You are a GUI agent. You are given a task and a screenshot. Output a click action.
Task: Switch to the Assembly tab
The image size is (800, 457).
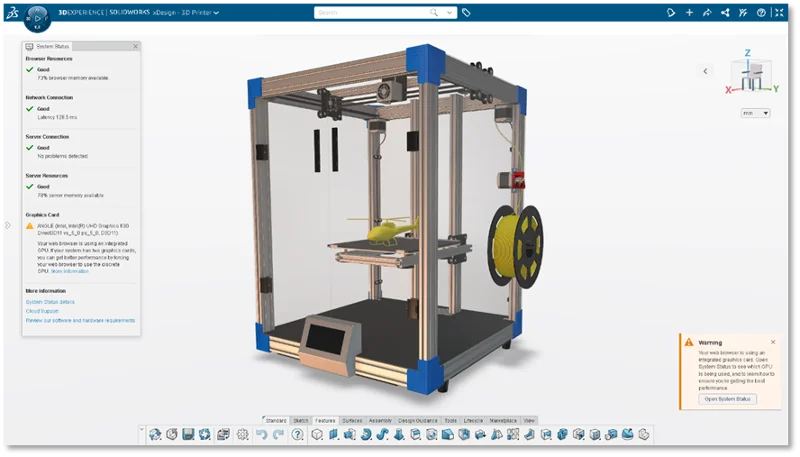pyautogui.click(x=380, y=420)
